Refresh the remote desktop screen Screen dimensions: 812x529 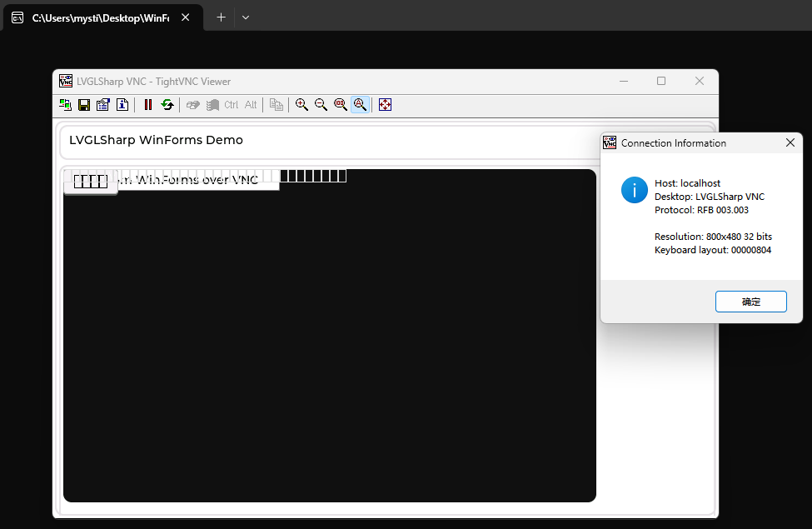click(x=167, y=104)
